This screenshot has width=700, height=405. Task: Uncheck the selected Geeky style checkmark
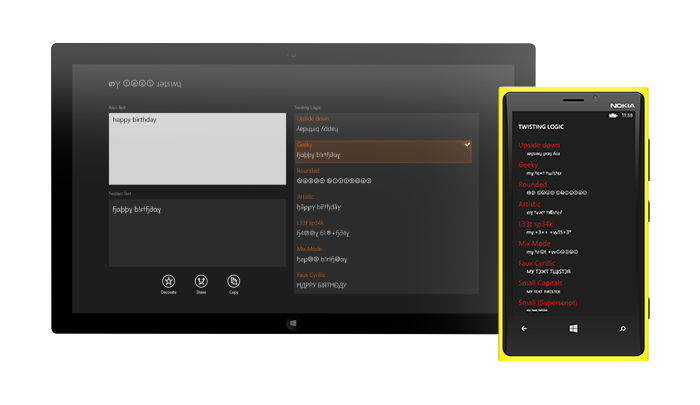coord(467,145)
